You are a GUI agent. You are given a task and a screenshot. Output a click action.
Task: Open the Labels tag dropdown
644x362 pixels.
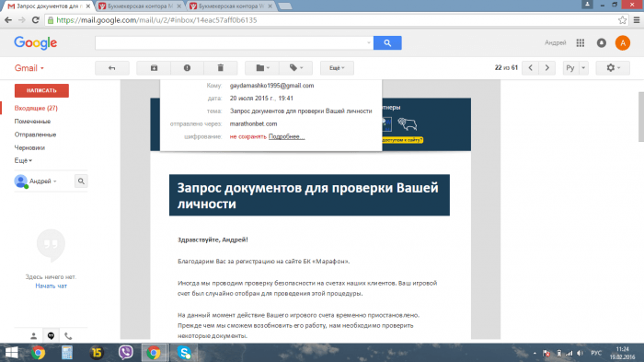pos(295,68)
